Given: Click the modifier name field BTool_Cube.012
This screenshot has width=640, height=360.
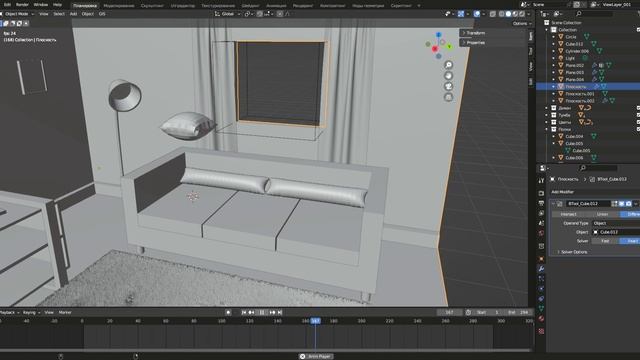Looking at the screenshot, I should pyautogui.click(x=587, y=203).
